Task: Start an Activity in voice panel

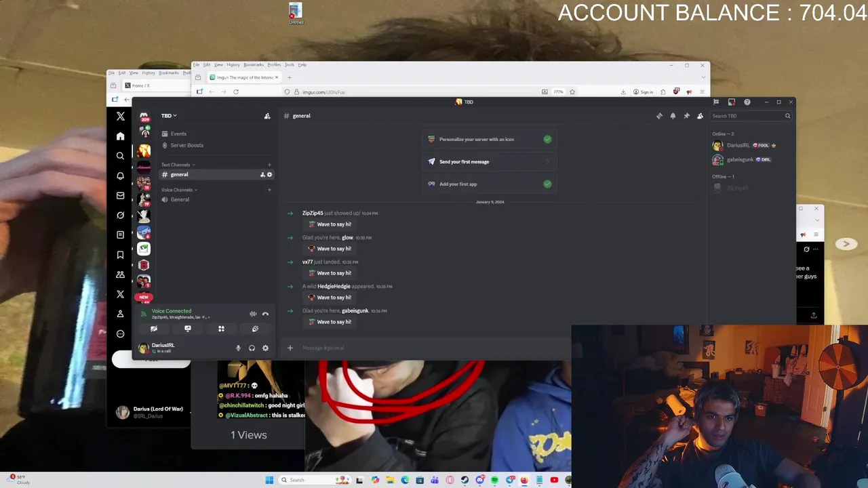Action: pos(221,329)
